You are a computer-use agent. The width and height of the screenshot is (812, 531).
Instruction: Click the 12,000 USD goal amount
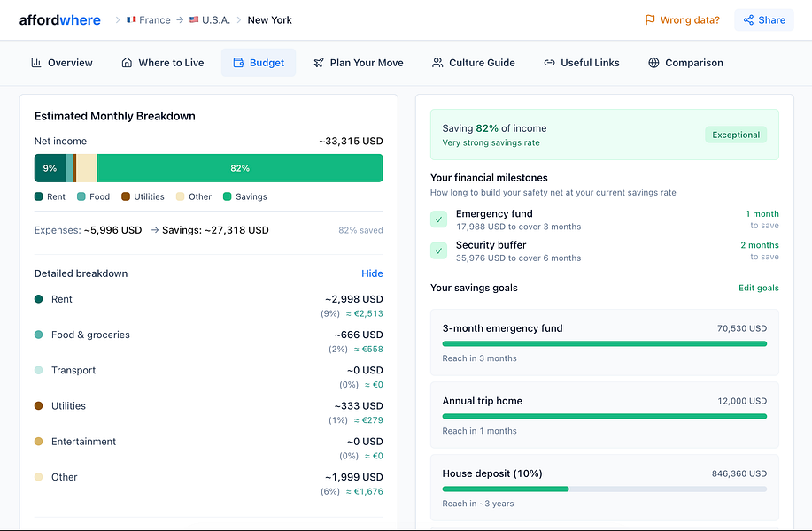(741, 401)
